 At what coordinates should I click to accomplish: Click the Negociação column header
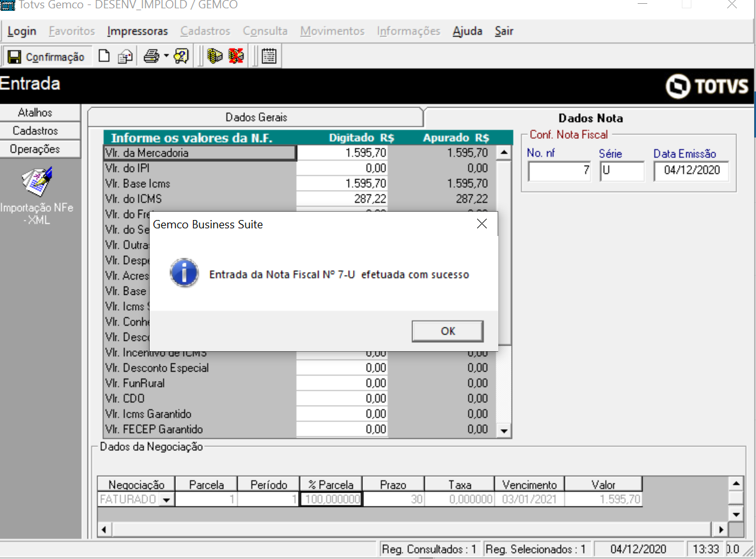pyautogui.click(x=136, y=484)
